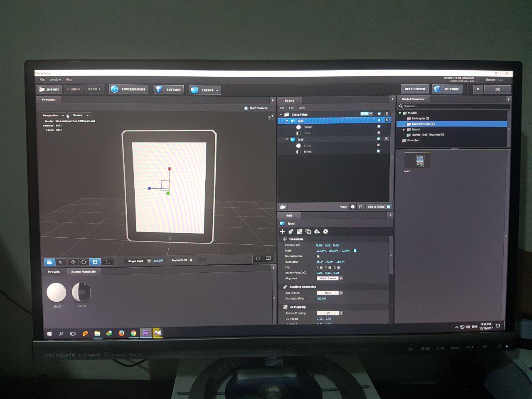Image resolution: width=532 pixels, height=399 pixels.
Task: Select the anchor axis tool in Preview toolbar
Action: click(107, 262)
